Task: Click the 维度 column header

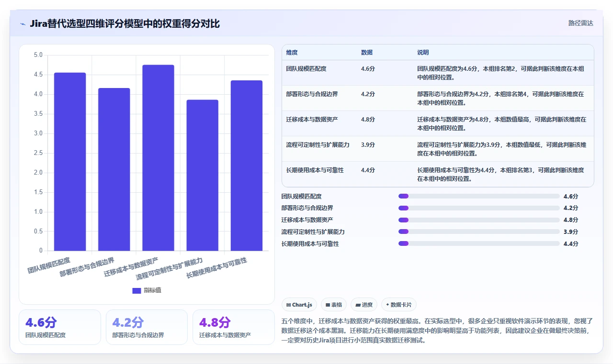Action: (x=292, y=53)
